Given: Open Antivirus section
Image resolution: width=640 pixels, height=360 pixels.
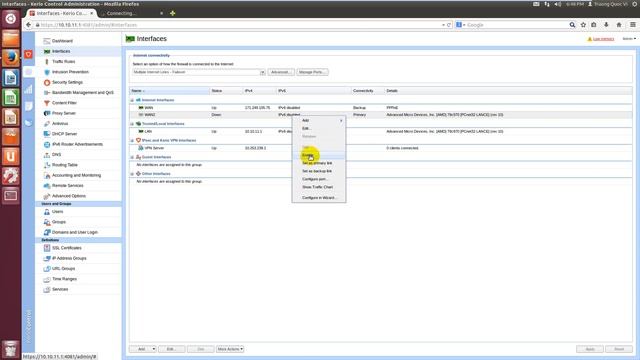Looking at the screenshot, I should [x=60, y=124].
